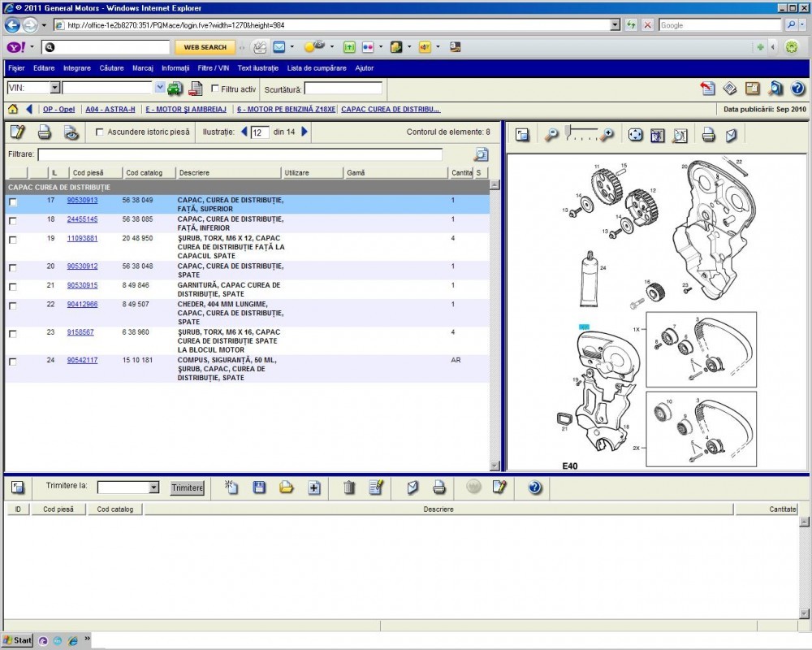Image resolution: width=812 pixels, height=650 pixels.
Task: Open the Trimitere la dropdown
Action: (x=153, y=487)
